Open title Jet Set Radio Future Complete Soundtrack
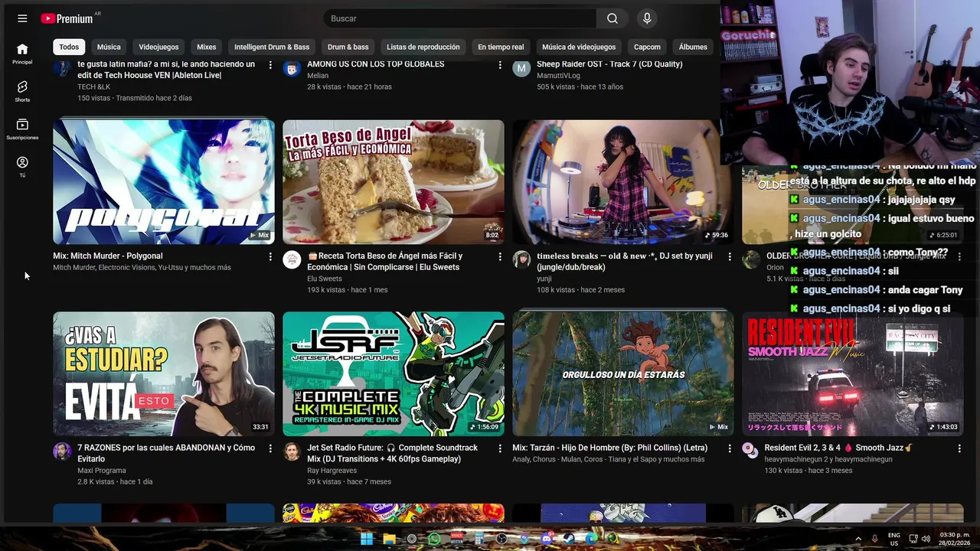The height and width of the screenshot is (551, 980). click(392, 453)
